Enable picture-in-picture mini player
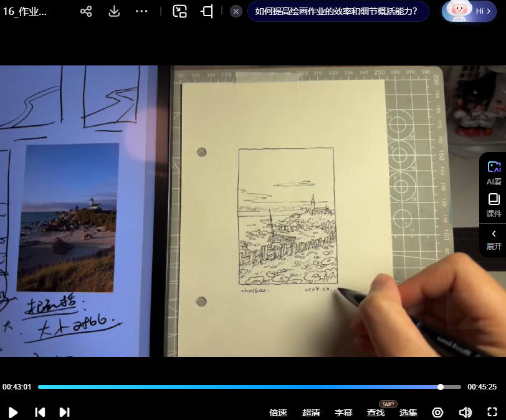506x420 pixels. 180,11
